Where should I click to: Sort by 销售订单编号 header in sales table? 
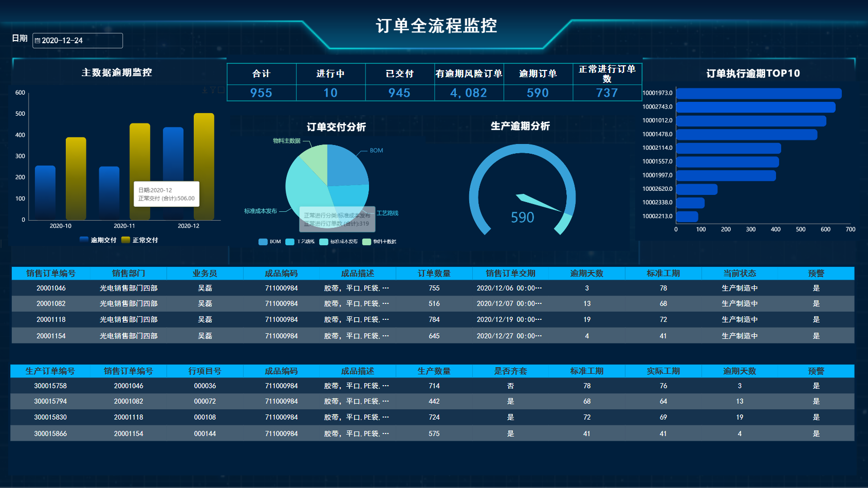pyautogui.click(x=51, y=274)
